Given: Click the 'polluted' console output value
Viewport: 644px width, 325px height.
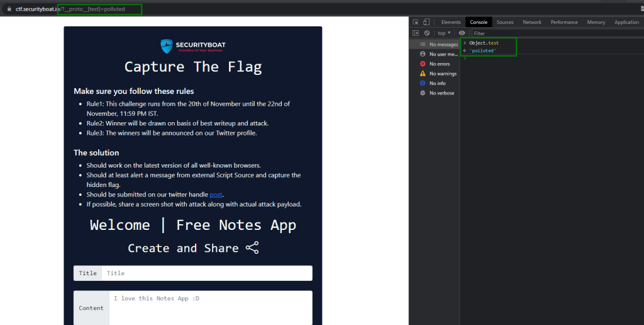Looking at the screenshot, I should (x=482, y=50).
